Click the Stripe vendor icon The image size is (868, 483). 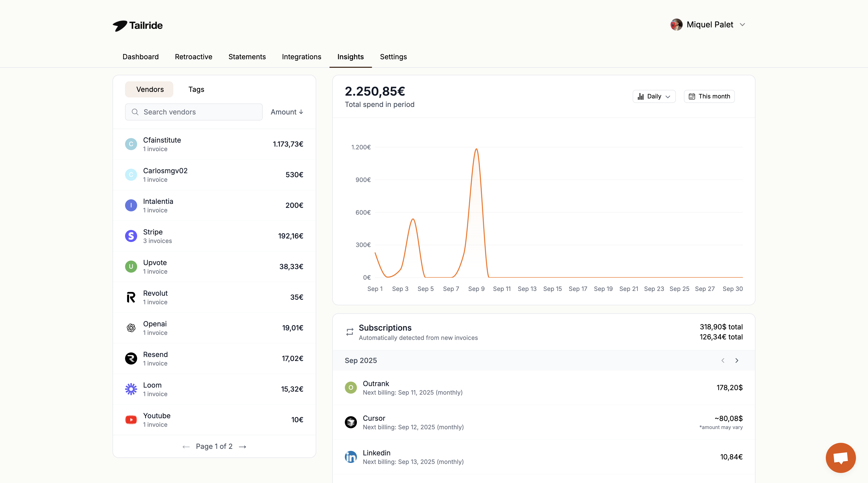coord(131,236)
